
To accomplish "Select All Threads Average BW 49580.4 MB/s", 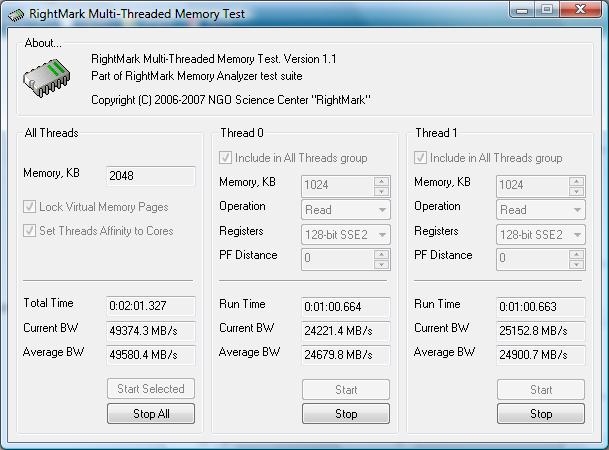I will [x=151, y=354].
